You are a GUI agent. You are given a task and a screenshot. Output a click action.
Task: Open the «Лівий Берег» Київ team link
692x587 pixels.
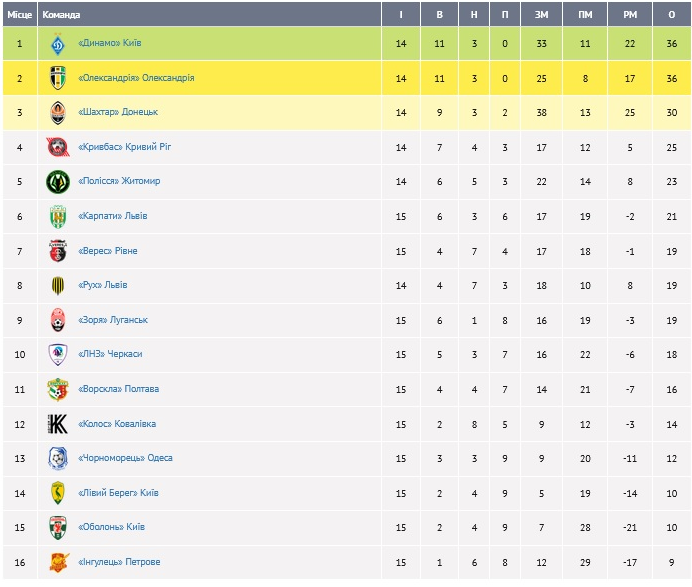point(118,493)
